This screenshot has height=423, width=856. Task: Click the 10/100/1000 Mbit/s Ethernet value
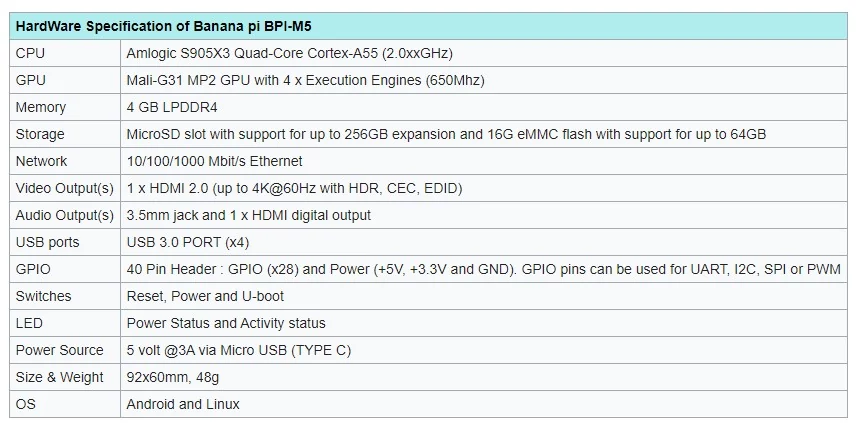pyautogui.click(x=215, y=162)
